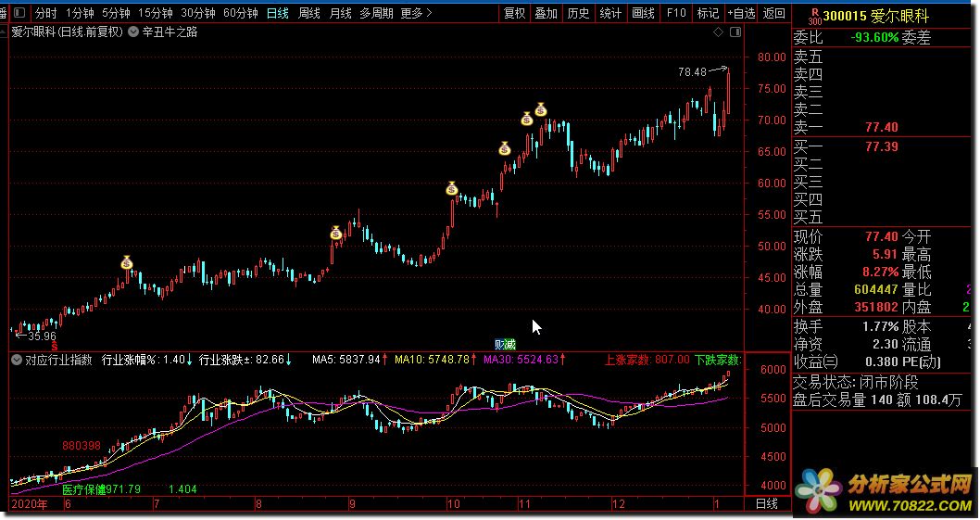
Task: Click the 卖一 price 77.40
Action: coord(881,128)
